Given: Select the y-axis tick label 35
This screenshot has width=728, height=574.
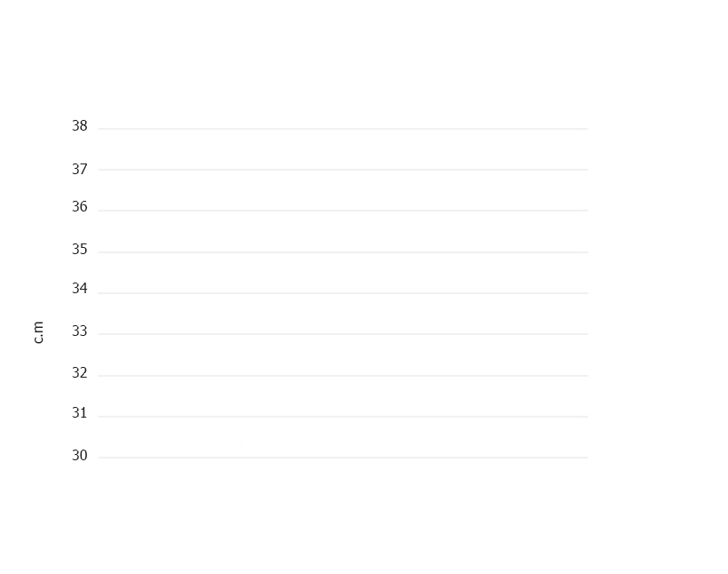Looking at the screenshot, I should (79, 250).
